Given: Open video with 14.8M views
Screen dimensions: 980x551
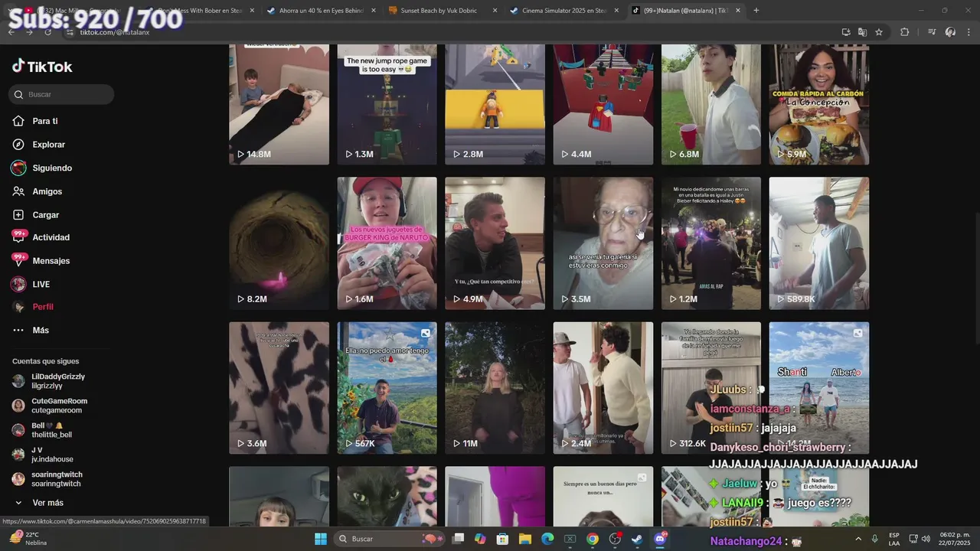Looking at the screenshot, I should point(279,104).
